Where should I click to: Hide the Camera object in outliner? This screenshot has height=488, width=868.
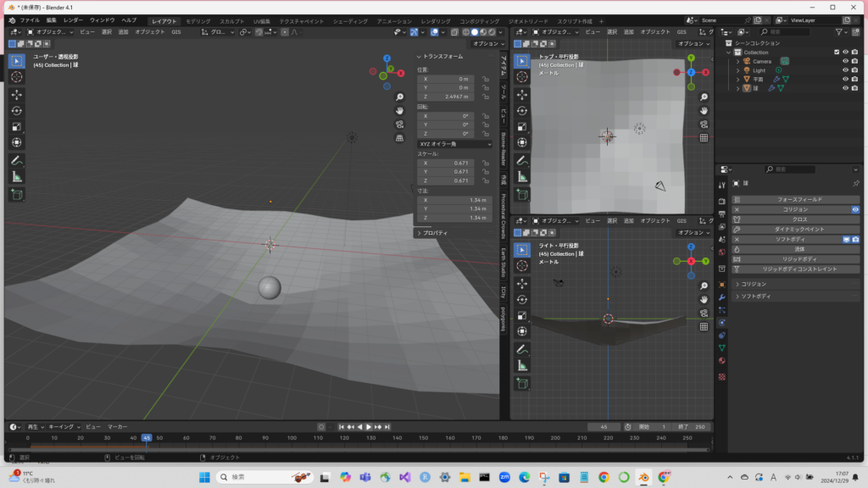tap(845, 61)
